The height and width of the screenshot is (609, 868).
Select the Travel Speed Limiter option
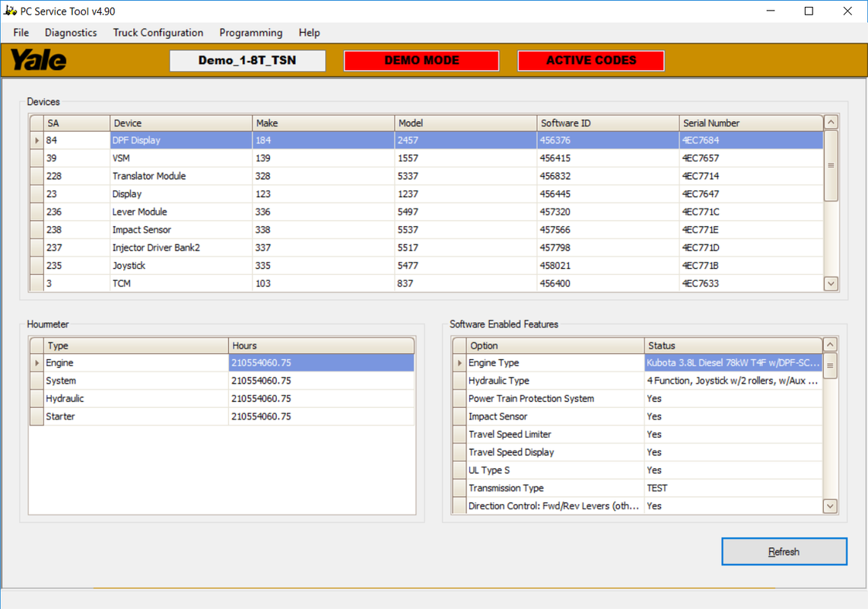pyautogui.click(x=637, y=434)
